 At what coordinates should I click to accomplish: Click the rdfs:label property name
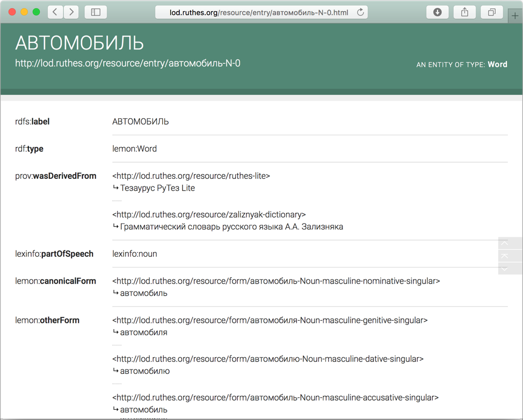32,121
